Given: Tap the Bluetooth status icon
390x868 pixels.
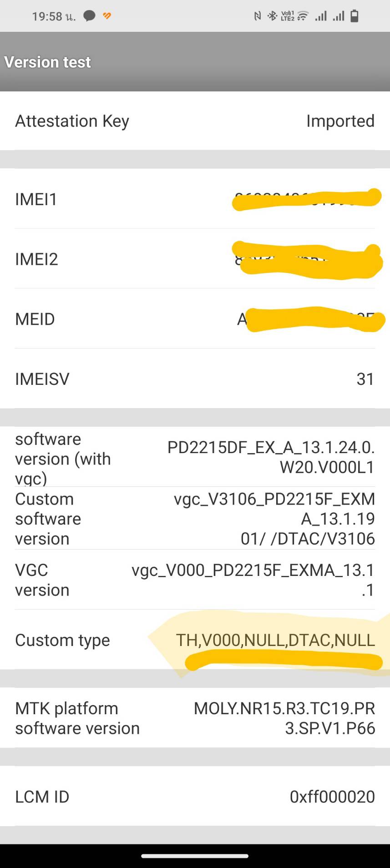Looking at the screenshot, I should point(272,16).
